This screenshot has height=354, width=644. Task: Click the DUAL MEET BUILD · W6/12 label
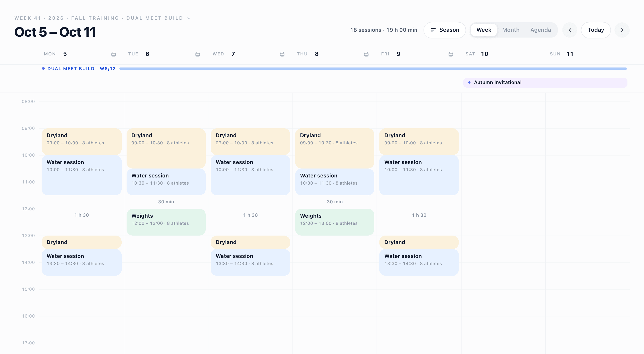click(x=81, y=68)
